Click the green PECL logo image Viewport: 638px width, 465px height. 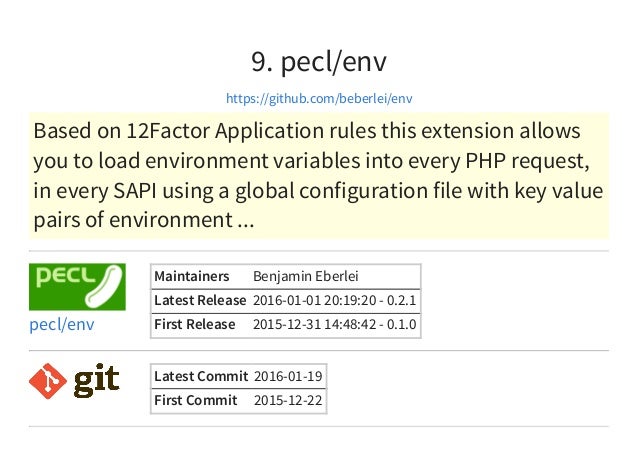(77, 287)
